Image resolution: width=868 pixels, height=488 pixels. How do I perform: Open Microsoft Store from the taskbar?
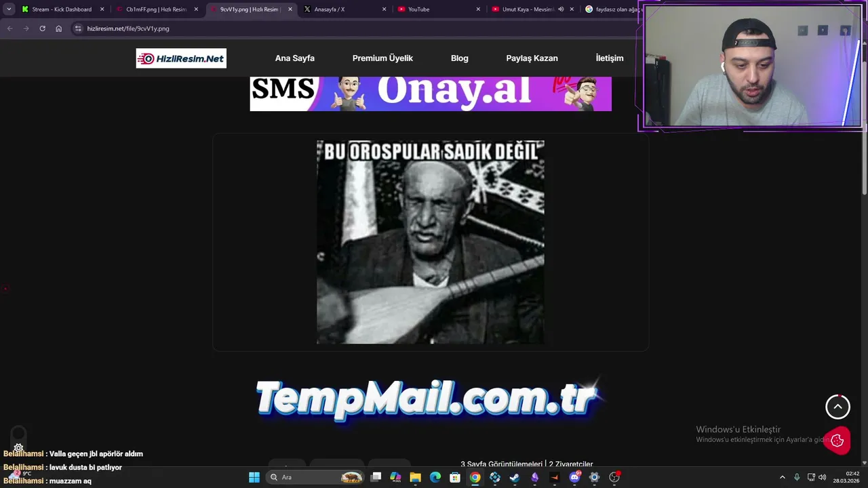click(x=455, y=477)
